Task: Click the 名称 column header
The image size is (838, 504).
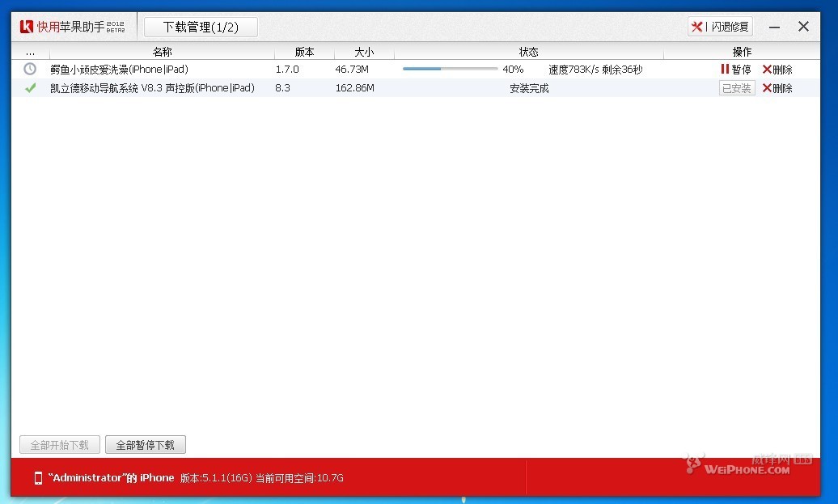Action: (x=162, y=52)
